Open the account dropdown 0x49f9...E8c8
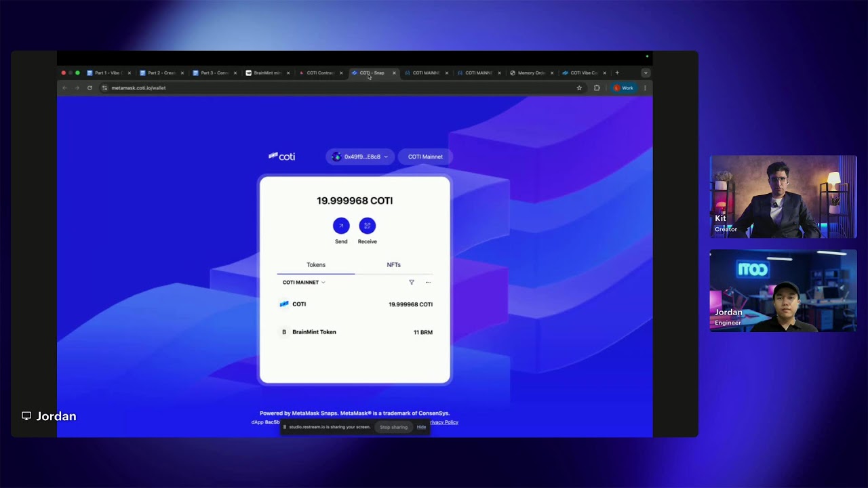 click(360, 157)
